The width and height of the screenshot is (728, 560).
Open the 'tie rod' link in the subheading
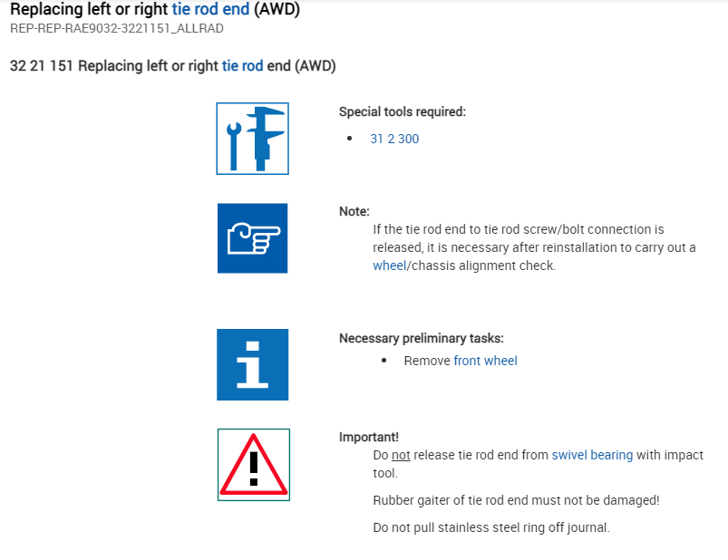tap(242, 66)
